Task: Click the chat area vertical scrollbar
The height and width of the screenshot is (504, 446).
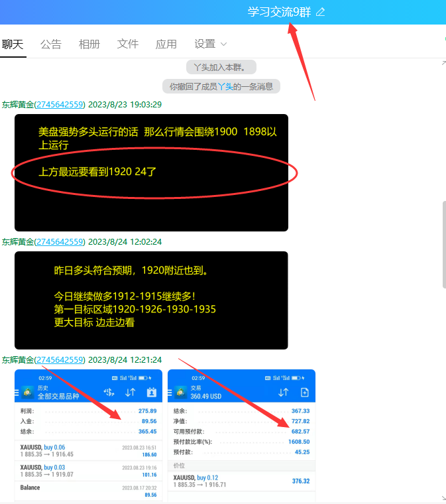Action: pyautogui.click(x=443, y=245)
